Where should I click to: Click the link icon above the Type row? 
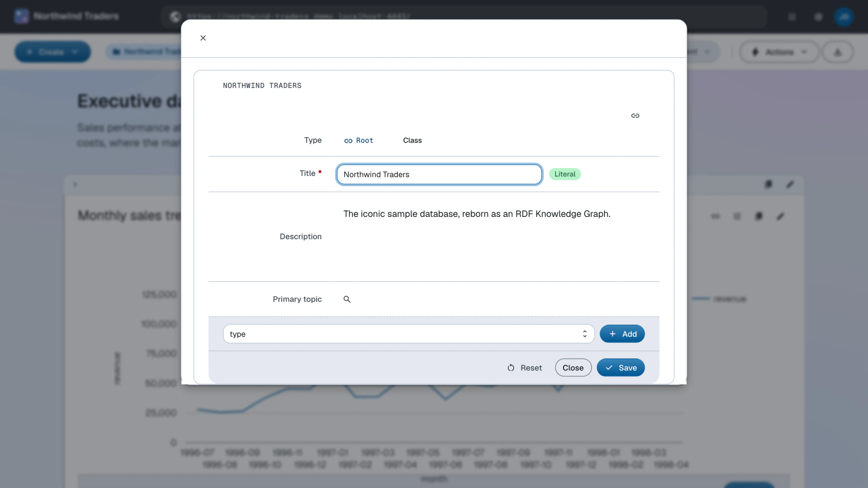[x=635, y=116]
